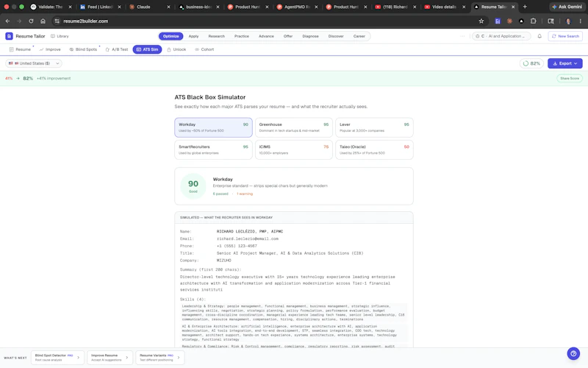Click the '1 warning' text
The height and width of the screenshot is (368, 588).
coord(245,194)
